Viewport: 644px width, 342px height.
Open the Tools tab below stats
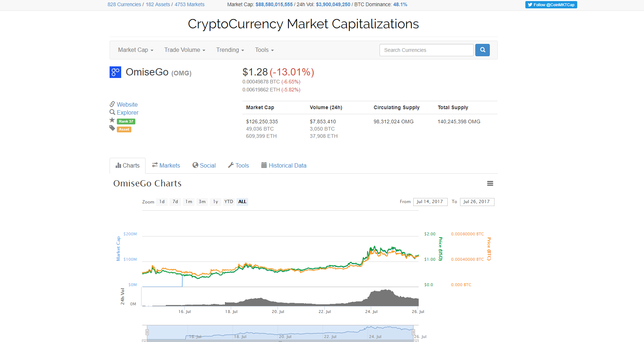point(238,165)
